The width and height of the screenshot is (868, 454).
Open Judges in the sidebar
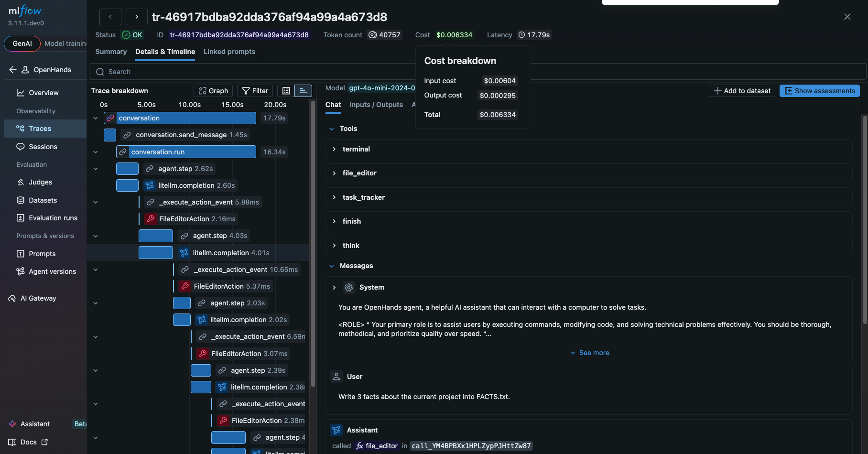(x=40, y=182)
